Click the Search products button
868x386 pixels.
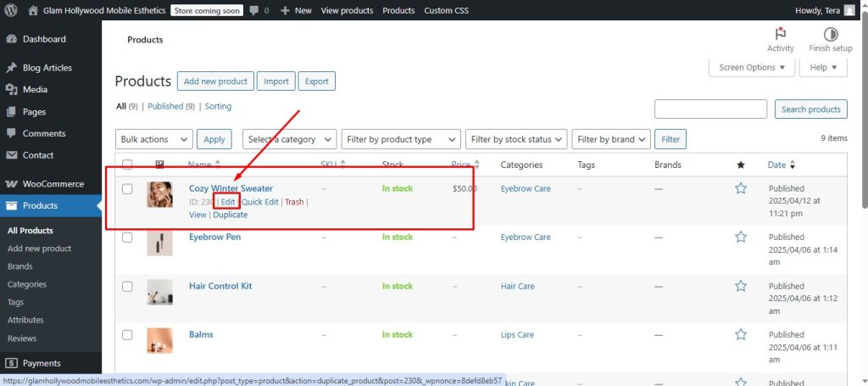pos(811,109)
